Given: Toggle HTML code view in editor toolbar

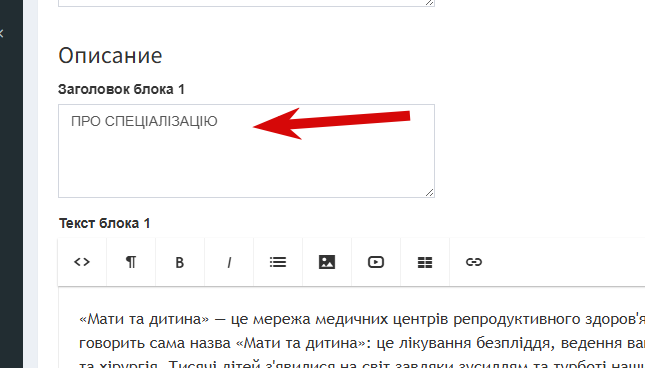Looking at the screenshot, I should [82, 262].
